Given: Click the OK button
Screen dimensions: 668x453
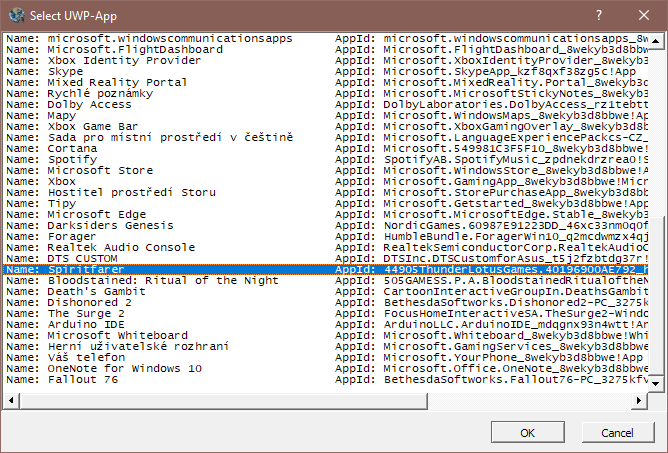Looking at the screenshot, I should (527, 433).
